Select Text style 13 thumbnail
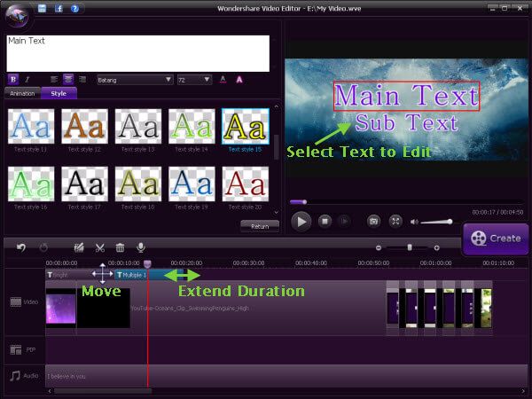 coord(138,127)
